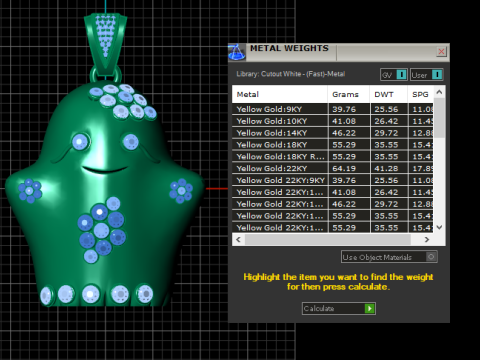Select the Yellow Gold:14KY row
Screen dimensions: 480x360
[x=333, y=133]
